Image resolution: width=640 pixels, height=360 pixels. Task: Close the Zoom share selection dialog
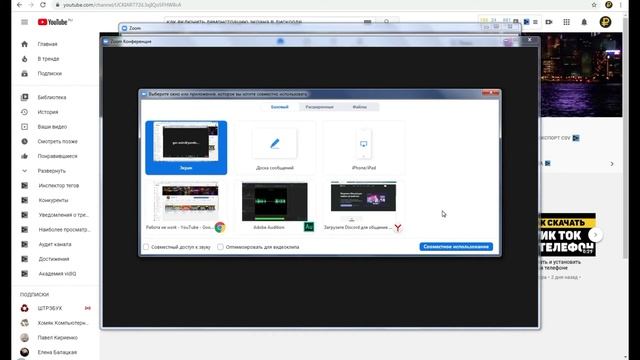[491, 93]
